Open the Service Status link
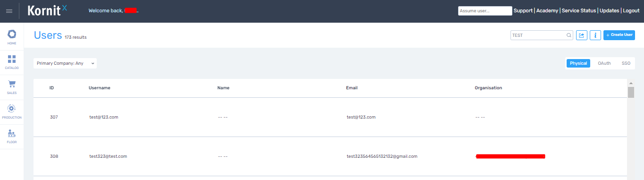This screenshot has height=180, width=644. click(579, 10)
